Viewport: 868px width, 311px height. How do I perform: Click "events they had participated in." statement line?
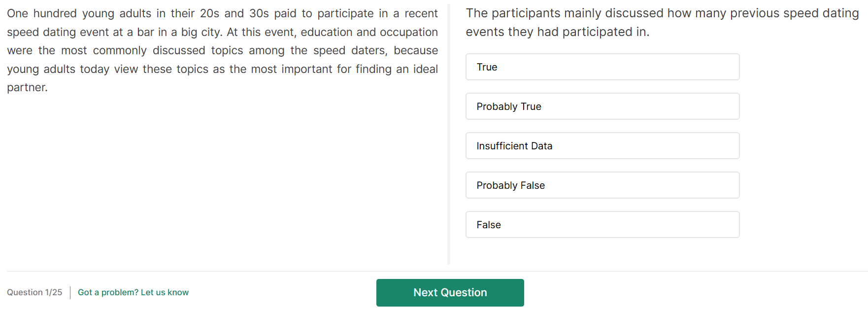pyautogui.click(x=557, y=33)
